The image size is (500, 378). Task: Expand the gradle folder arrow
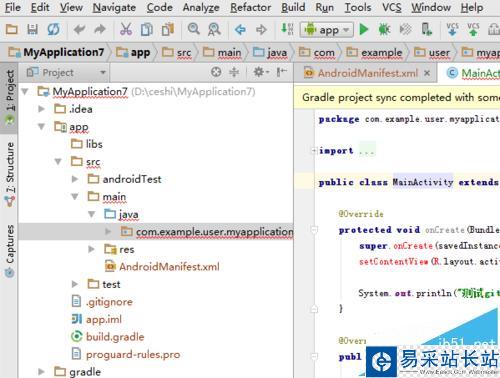point(41,371)
